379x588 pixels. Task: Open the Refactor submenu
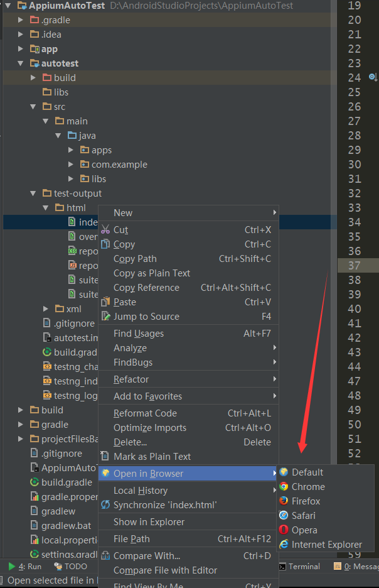point(131,379)
